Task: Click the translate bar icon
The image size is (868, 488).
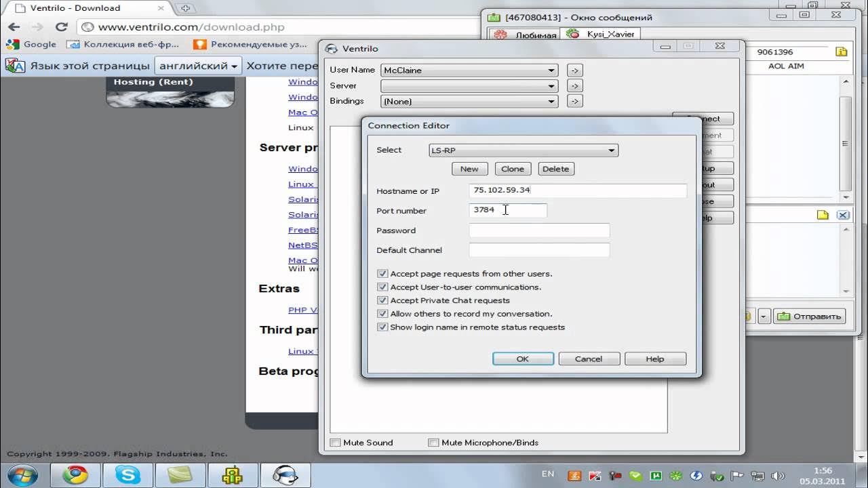Action: click(x=15, y=66)
